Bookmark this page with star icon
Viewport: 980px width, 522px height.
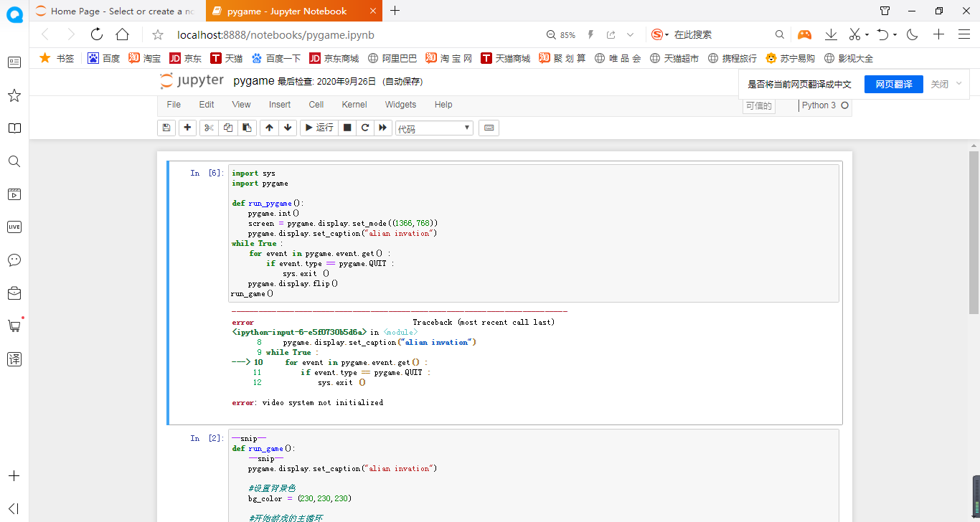tap(158, 34)
